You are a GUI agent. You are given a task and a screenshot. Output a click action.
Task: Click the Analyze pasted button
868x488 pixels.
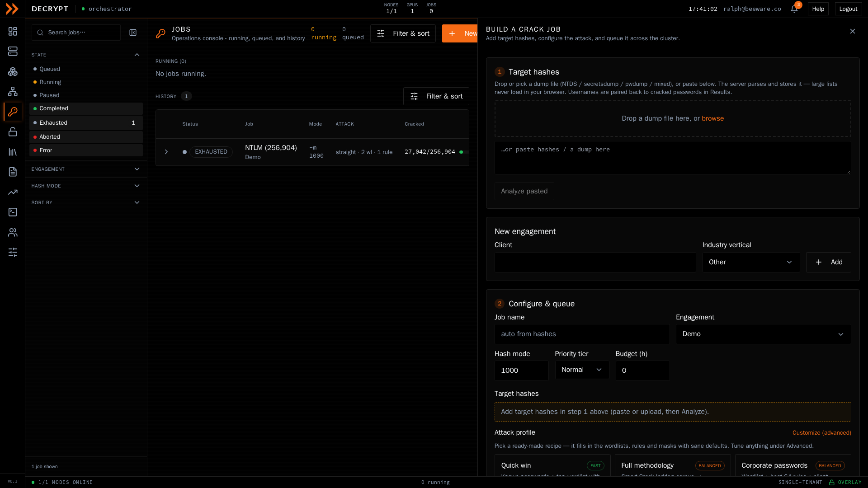(524, 191)
